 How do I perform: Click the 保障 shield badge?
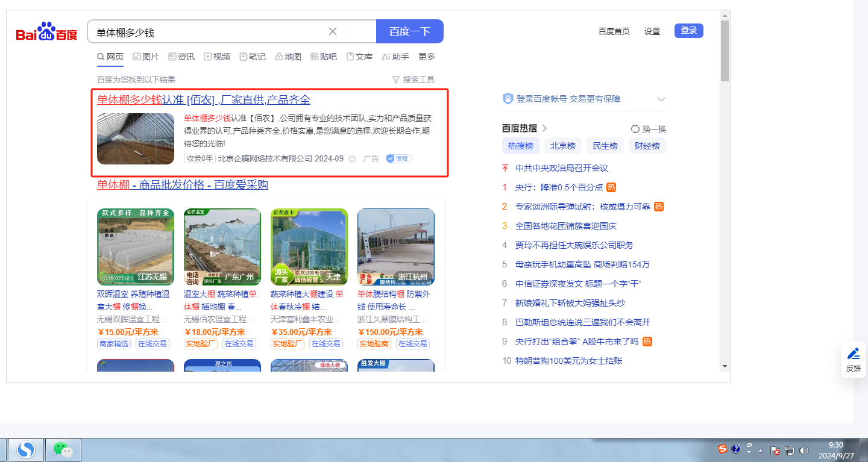pos(398,158)
